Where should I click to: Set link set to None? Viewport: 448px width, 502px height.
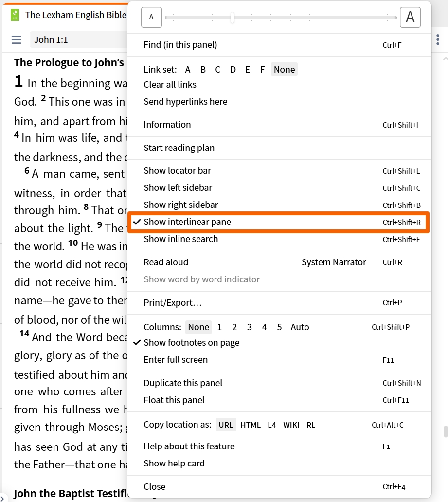pyautogui.click(x=284, y=70)
